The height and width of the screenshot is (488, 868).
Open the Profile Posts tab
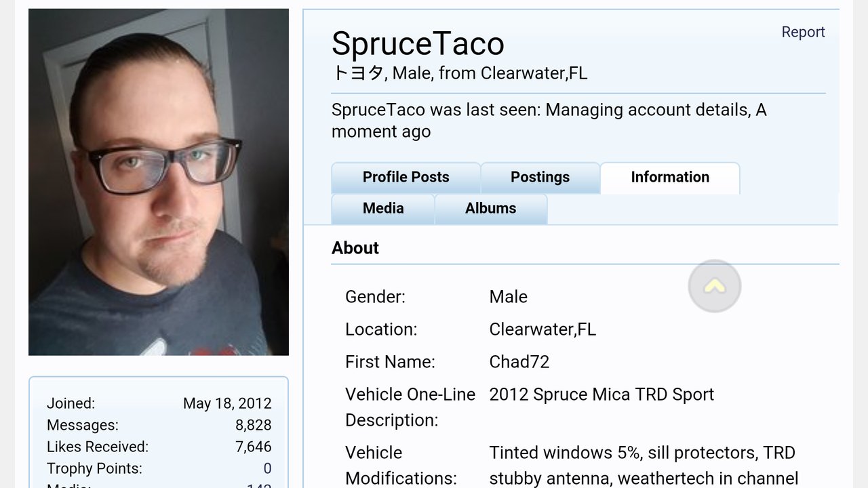coord(406,178)
